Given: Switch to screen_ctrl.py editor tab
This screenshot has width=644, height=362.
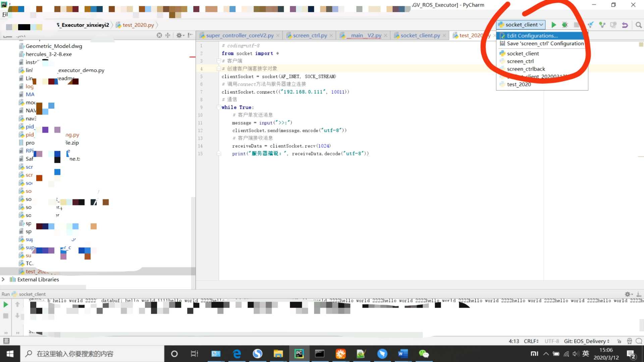Looking at the screenshot, I should click(310, 35).
